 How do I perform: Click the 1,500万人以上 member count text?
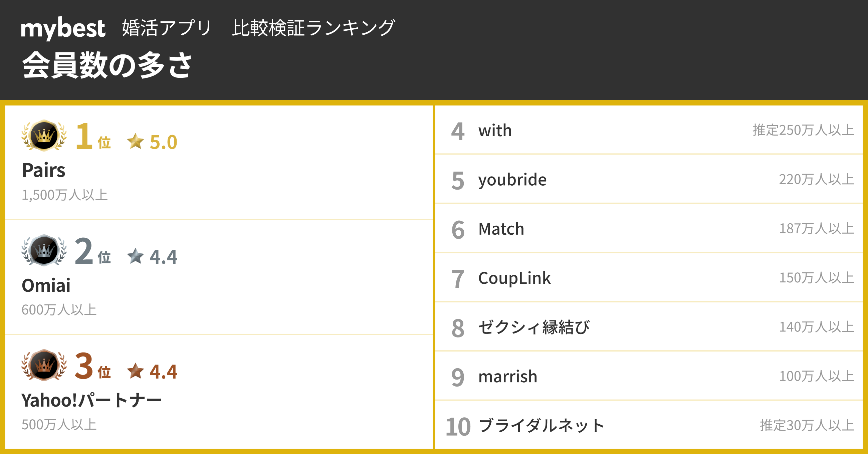click(x=65, y=195)
